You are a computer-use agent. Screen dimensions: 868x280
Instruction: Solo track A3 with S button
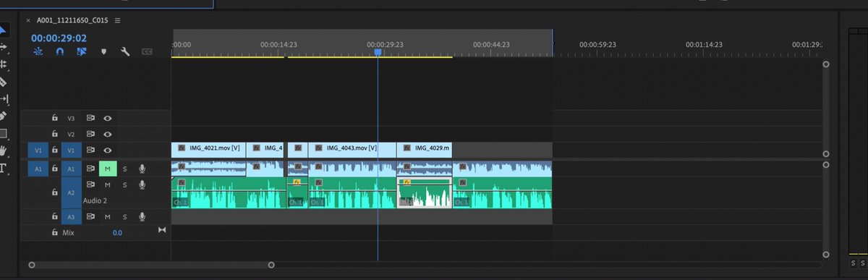(x=124, y=216)
